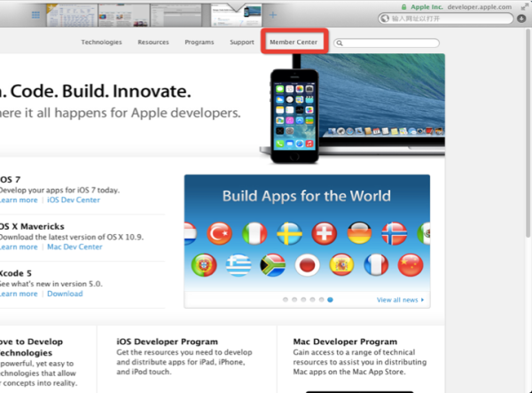
Task: Focus the site search input field
Action: point(387,43)
